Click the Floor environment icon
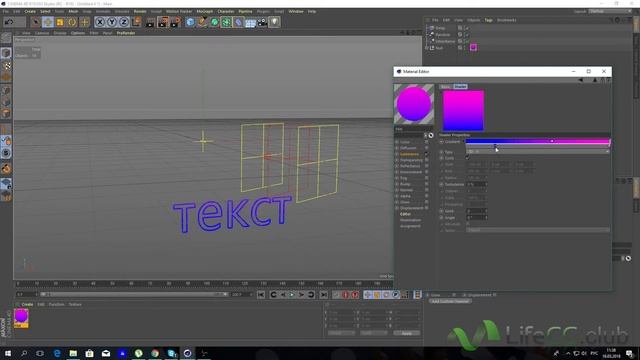640x360 pixels. click(x=251, y=22)
